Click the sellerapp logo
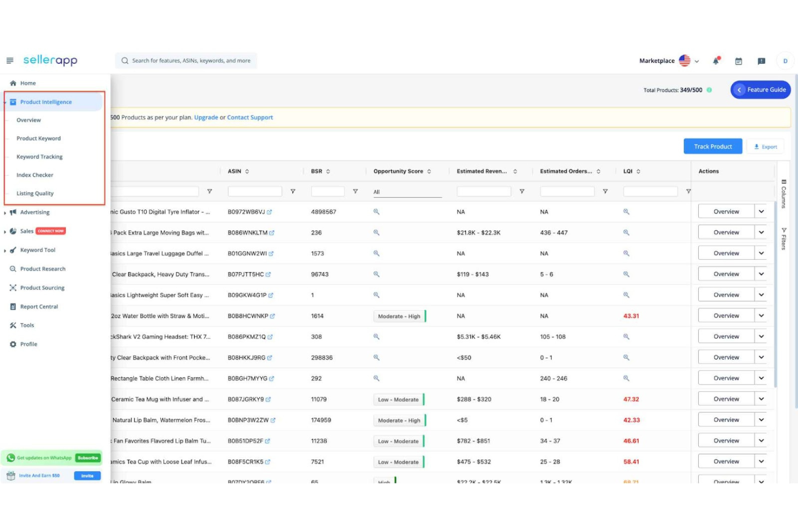The image size is (798, 532). coord(50,60)
